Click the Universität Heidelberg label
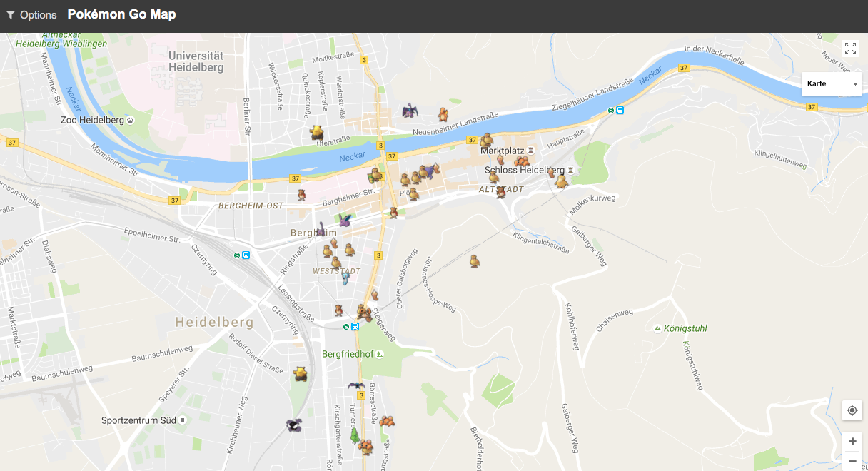 [x=196, y=61]
